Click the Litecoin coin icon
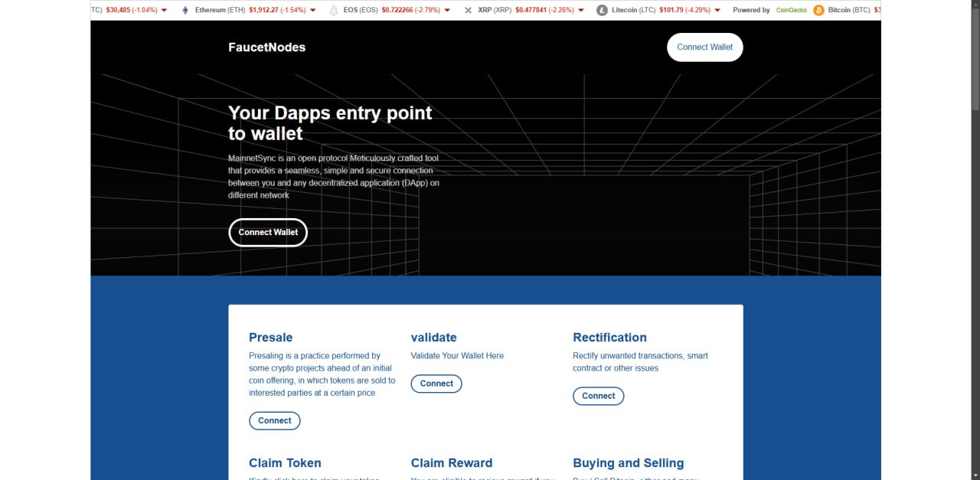The height and width of the screenshot is (480, 980). (601, 10)
